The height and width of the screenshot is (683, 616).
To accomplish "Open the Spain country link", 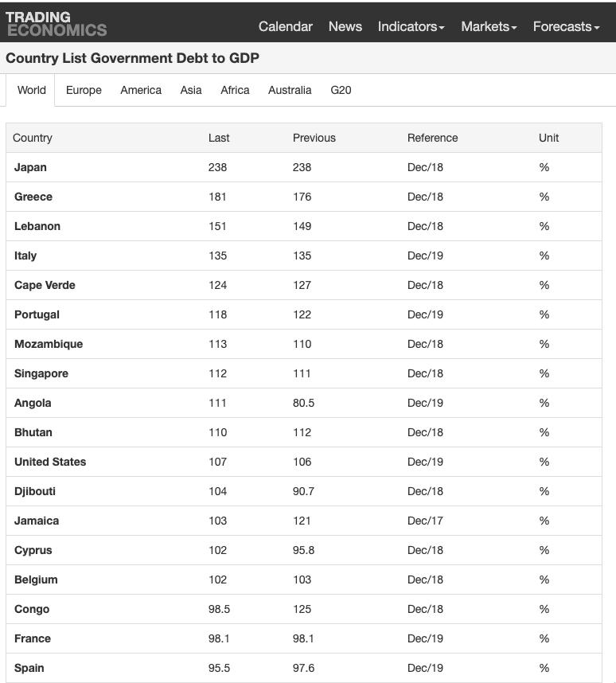I will pos(29,668).
